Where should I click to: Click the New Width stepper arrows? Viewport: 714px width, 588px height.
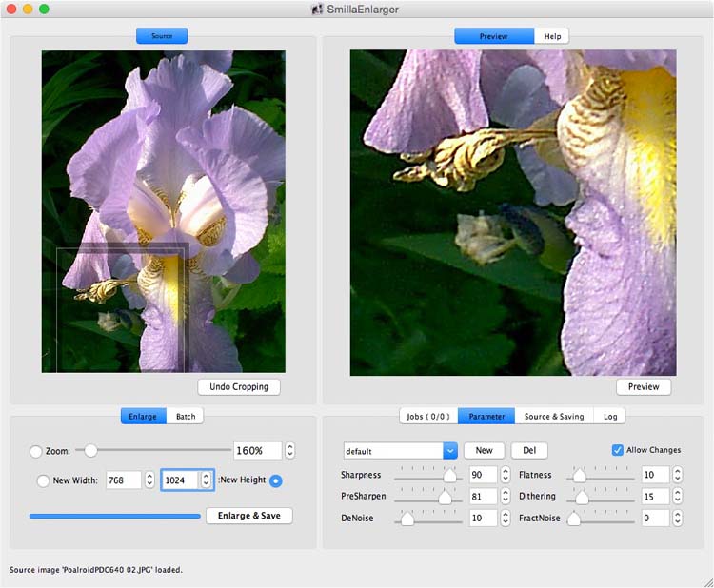(149, 480)
